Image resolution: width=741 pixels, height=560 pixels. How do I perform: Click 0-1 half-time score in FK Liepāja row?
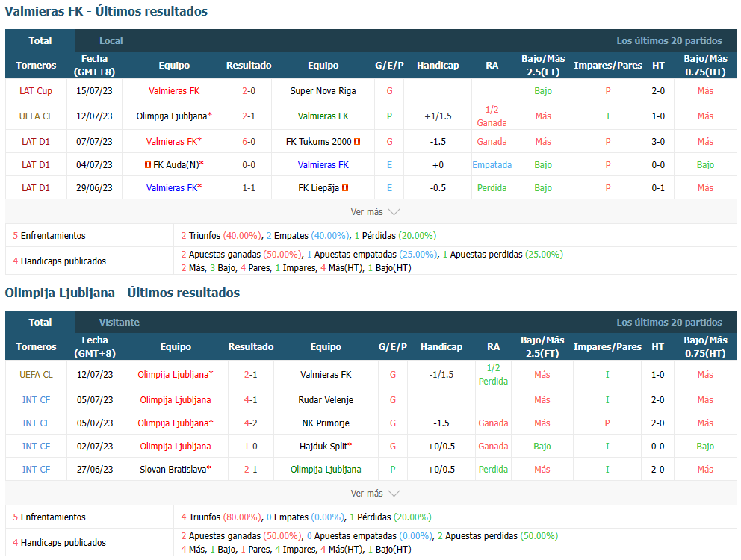658,188
